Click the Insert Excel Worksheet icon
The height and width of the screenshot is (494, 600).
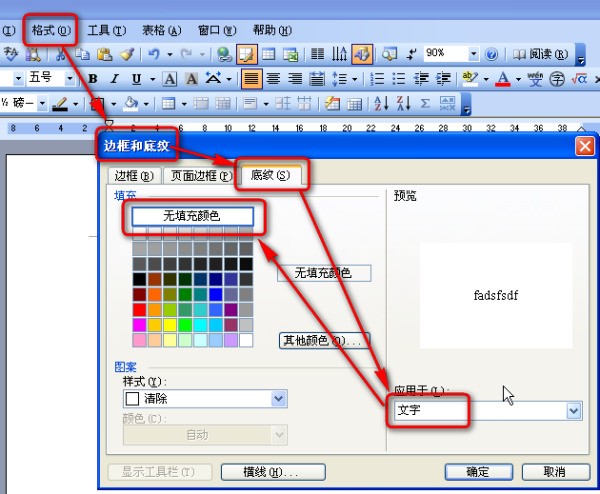click(290, 54)
